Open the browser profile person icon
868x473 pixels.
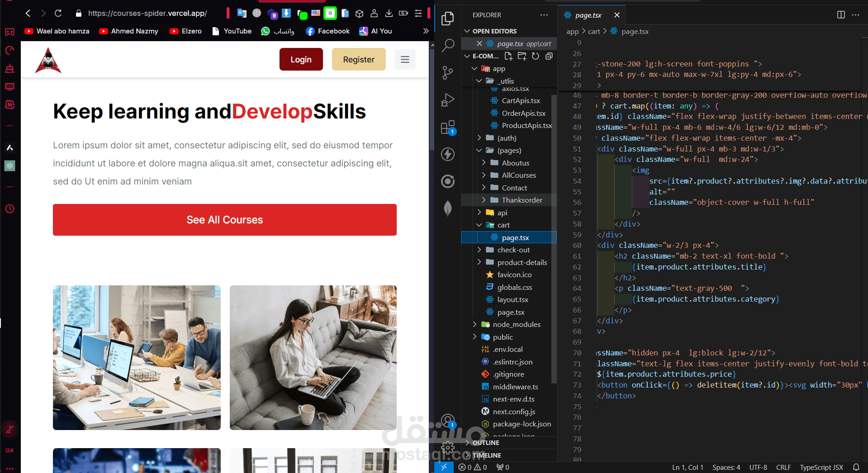click(374, 14)
